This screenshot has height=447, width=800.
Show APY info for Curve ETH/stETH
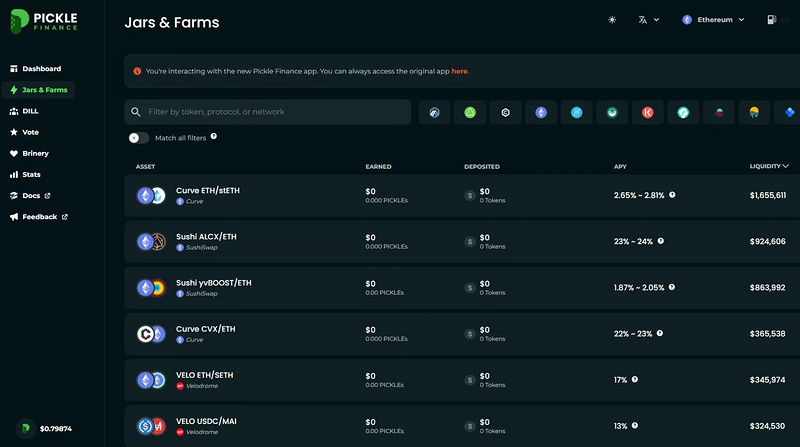click(672, 195)
